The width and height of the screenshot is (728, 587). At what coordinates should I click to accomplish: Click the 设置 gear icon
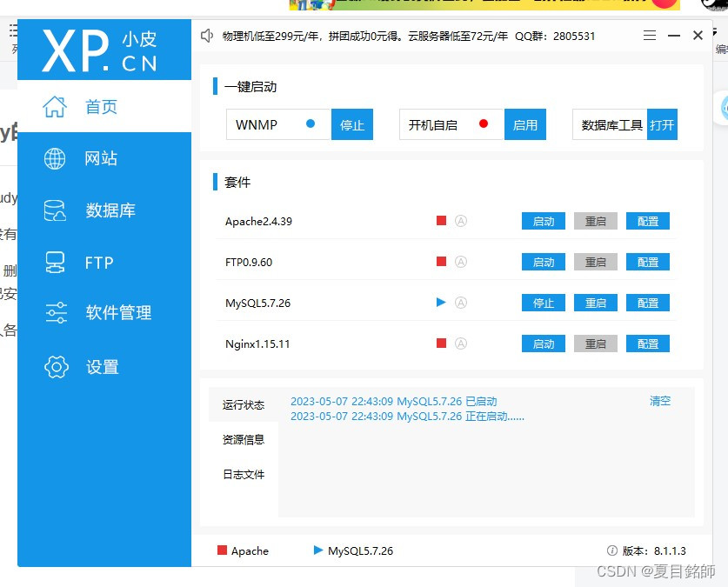[57, 367]
